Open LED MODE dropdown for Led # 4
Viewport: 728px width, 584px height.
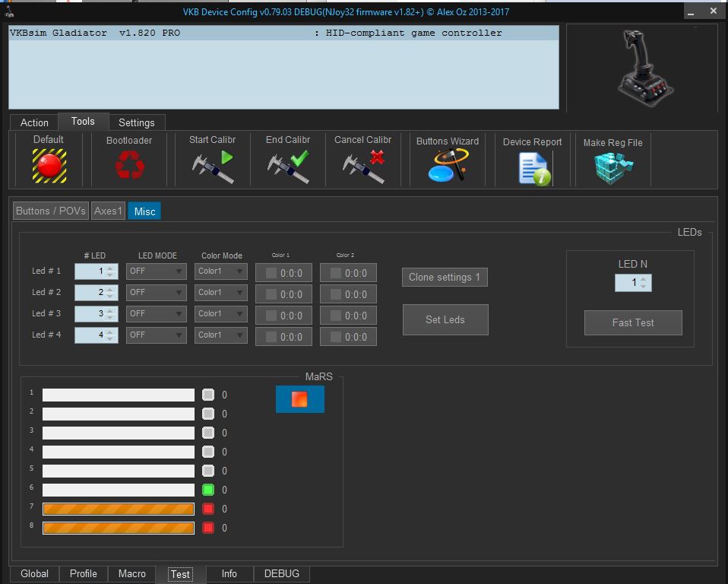pos(156,335)
